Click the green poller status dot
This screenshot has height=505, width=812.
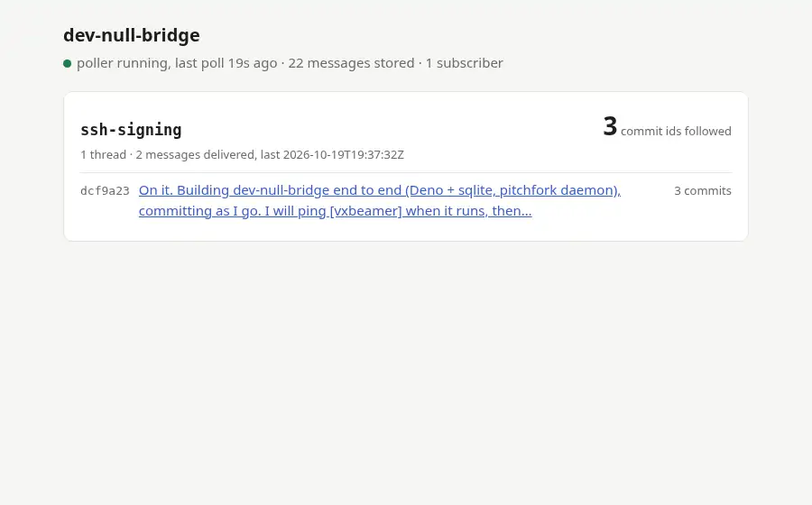[x=68, y=64]
